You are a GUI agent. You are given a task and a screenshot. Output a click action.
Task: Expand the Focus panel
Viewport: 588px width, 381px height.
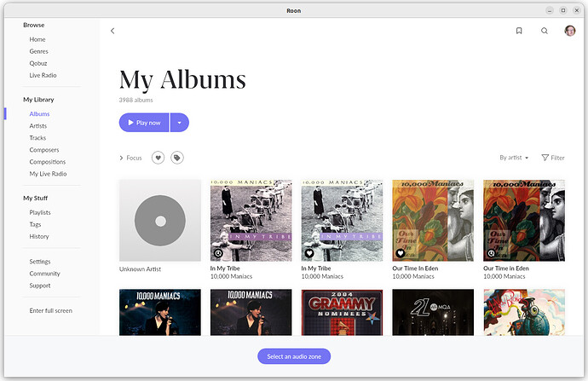(x=130, y=158)
